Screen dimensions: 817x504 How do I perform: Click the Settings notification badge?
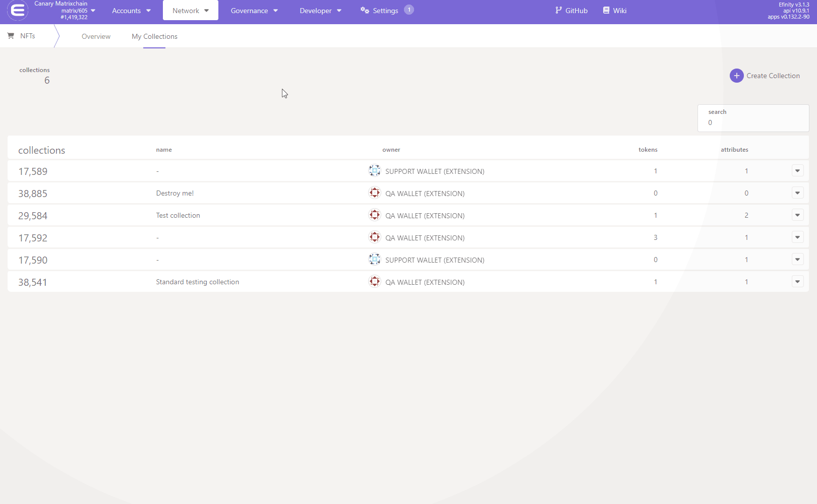[409, 10]
